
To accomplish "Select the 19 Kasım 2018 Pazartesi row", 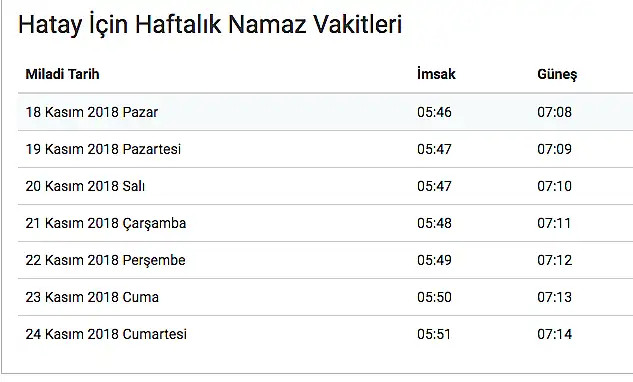I will pos(325,149).
